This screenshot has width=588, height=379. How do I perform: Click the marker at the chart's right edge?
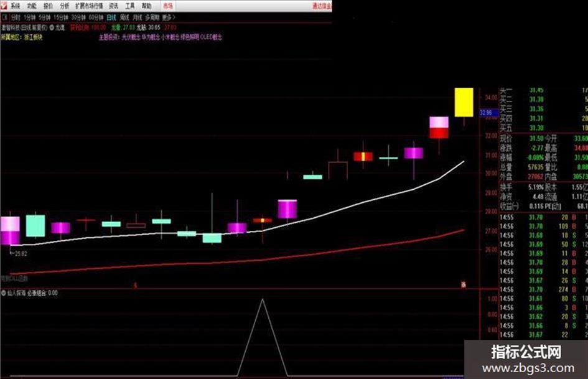point(464,285)
